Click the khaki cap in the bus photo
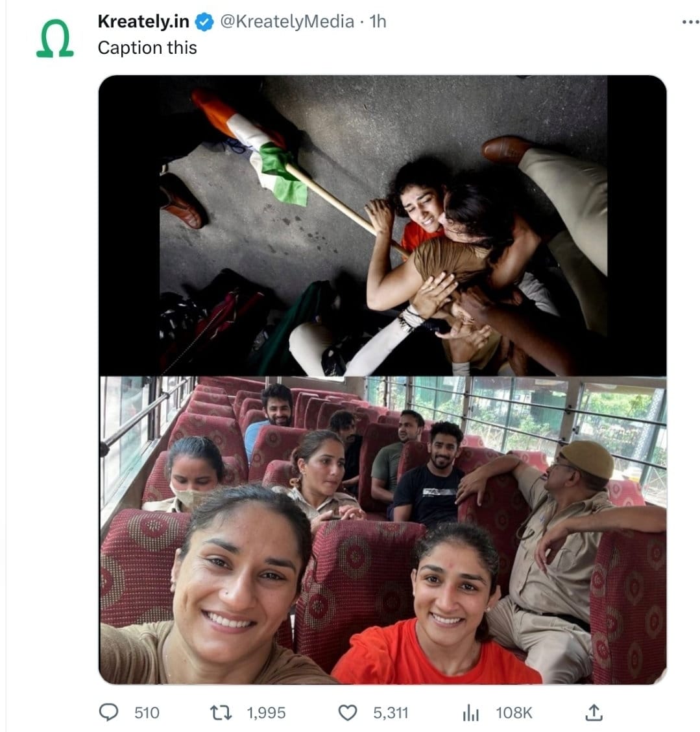This screenshot has width=700, height=732. tap(588, 458)
